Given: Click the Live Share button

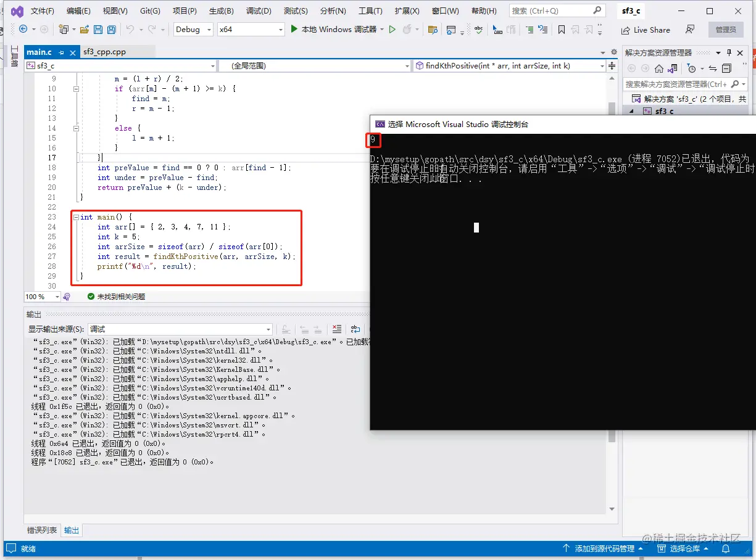Looking at the screenshot, I should pyautogui.click(x=646, y=30).
